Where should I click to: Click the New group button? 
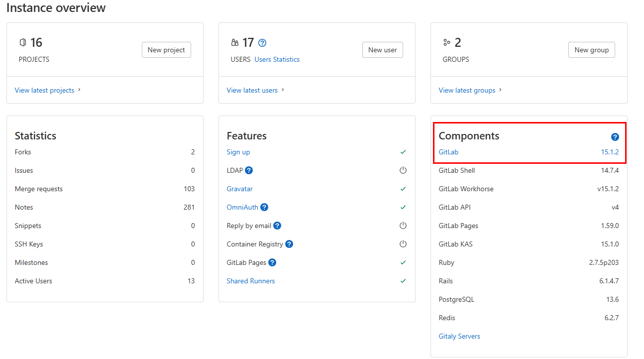pos(592,50)
